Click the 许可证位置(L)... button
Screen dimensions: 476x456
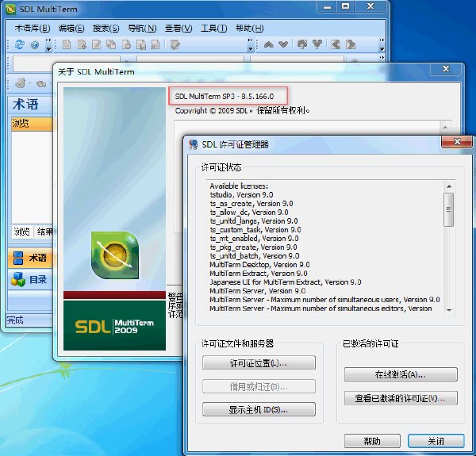[259, 363]
